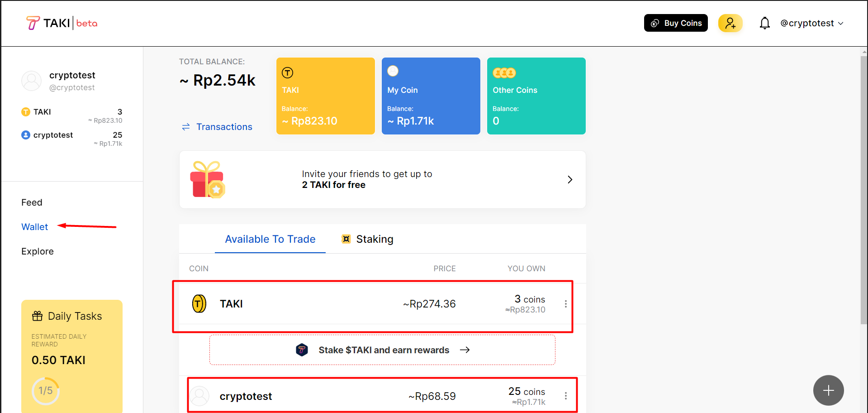Click the blue My Coin balance card
Screen dimensions: 868x413
pos(431,96)
